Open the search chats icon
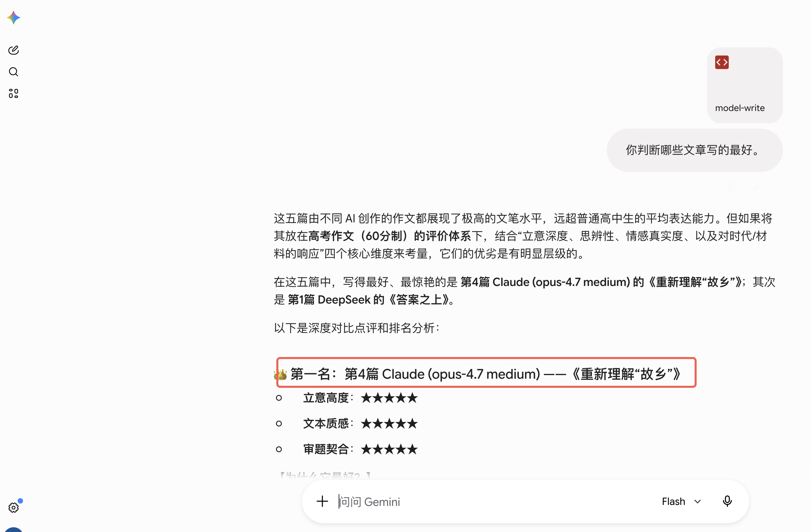This screenshot has height=532, width=810. [x=14, y=72]
